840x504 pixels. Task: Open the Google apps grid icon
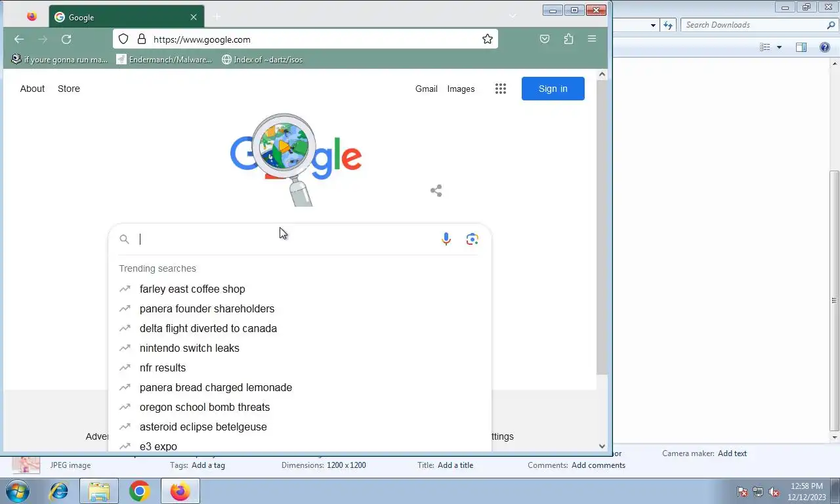(501, 89)
